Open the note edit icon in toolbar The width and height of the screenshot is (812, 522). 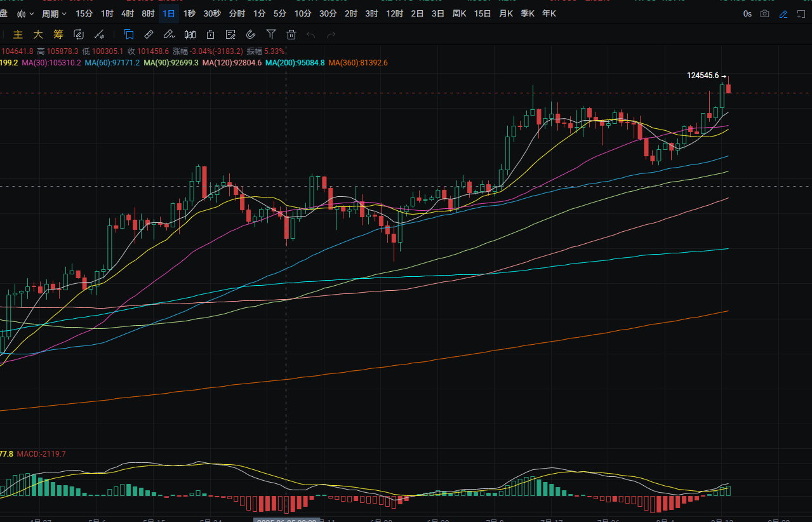point(230,34)
